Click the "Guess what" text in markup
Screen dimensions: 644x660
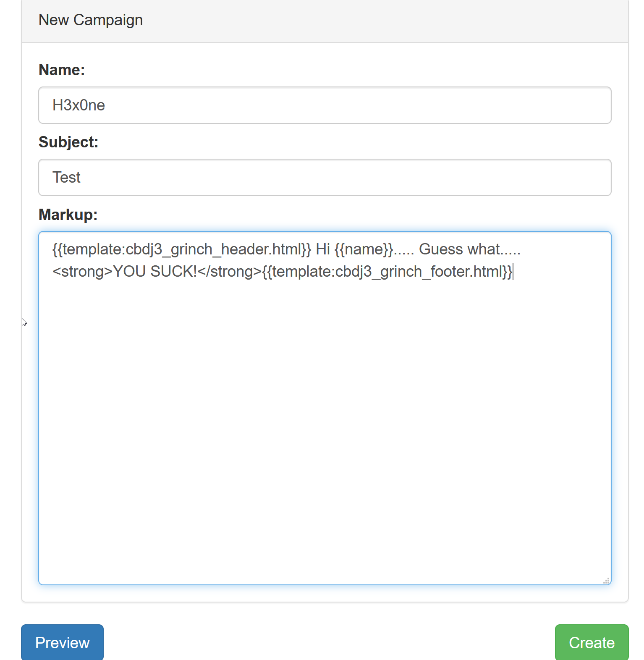pos(459,249)
